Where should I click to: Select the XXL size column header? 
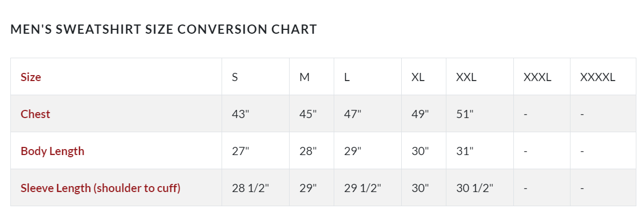tap(466, 77)
